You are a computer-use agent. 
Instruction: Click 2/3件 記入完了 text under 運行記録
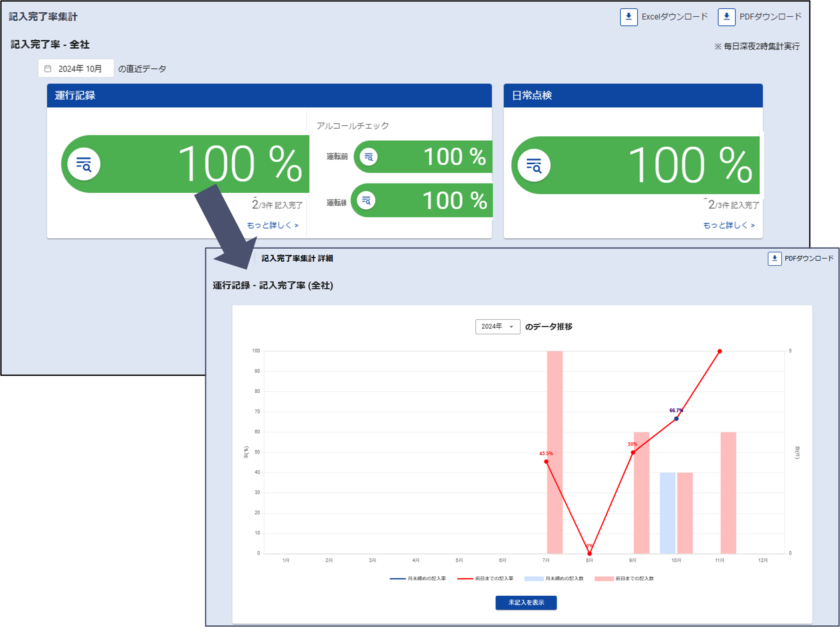pos(277,204)
